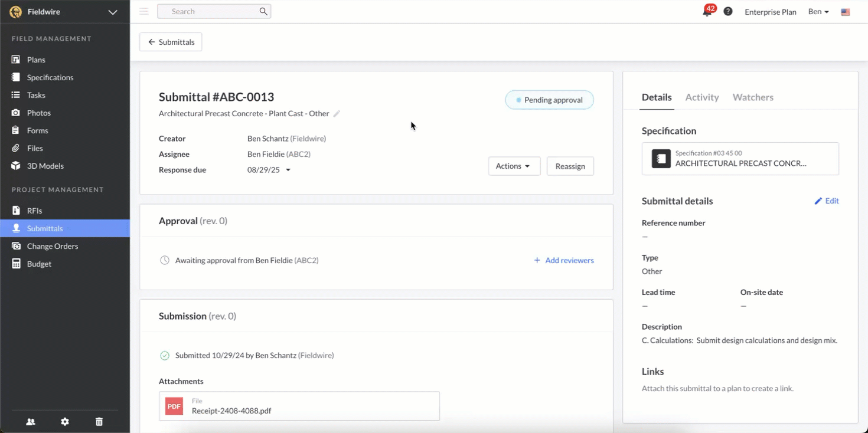This screenshot has width=868, height=433.
Task: Click Edit next to Submittal details
Action: click(x=827, y=201)
